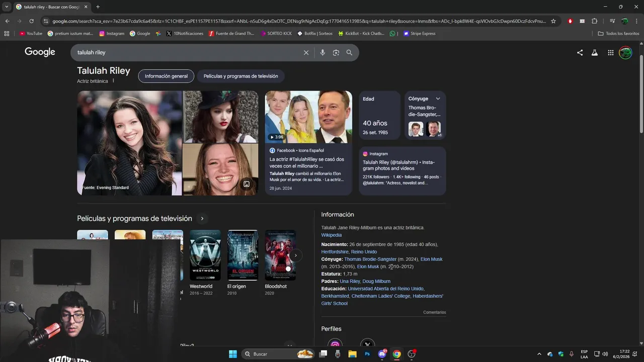Select Películas y programas de televisión tab
644x362 pixels.
pyautogui.click(x=240, y=76)
